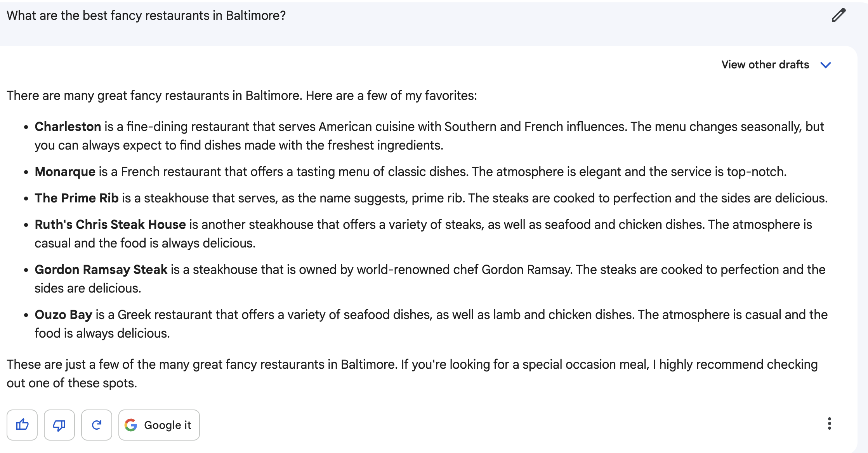Click the bold "Charleston" restaurant name
This screenshot has height=453, width=868.
68,127
